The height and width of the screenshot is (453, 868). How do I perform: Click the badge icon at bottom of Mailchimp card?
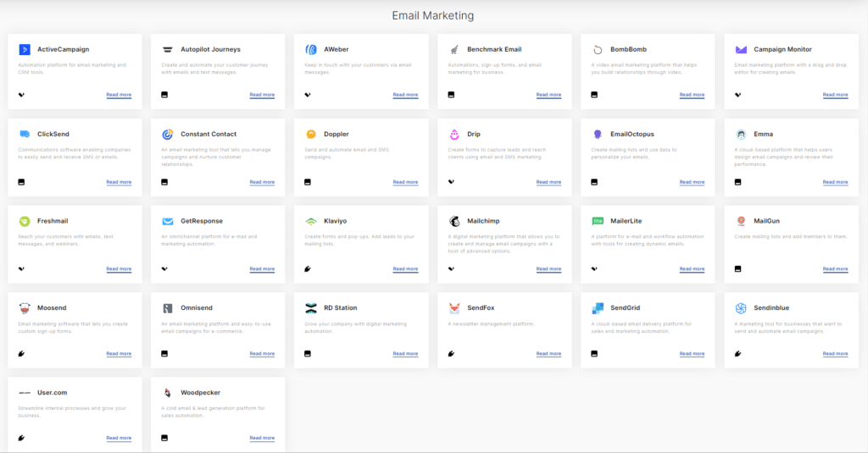tap(451, 268)
